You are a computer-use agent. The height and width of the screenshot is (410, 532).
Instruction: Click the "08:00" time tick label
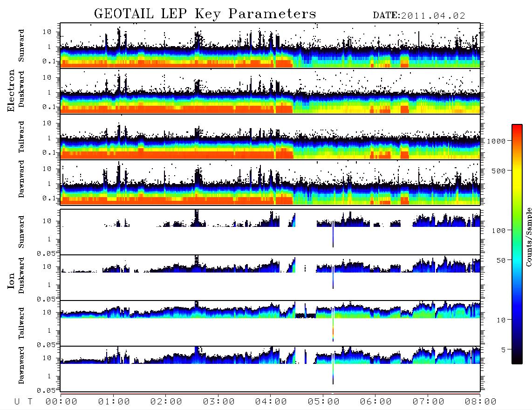click(481, 402)
